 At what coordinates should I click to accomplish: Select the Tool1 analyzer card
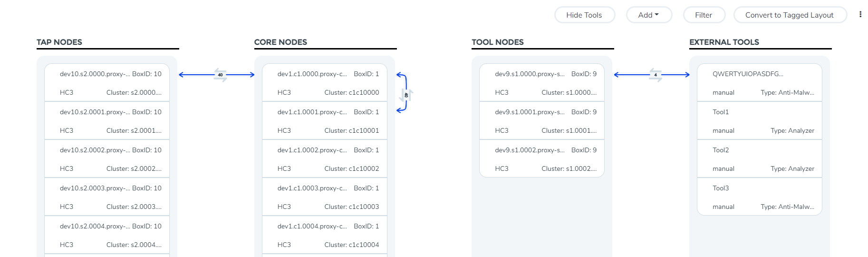coord(760,121)
